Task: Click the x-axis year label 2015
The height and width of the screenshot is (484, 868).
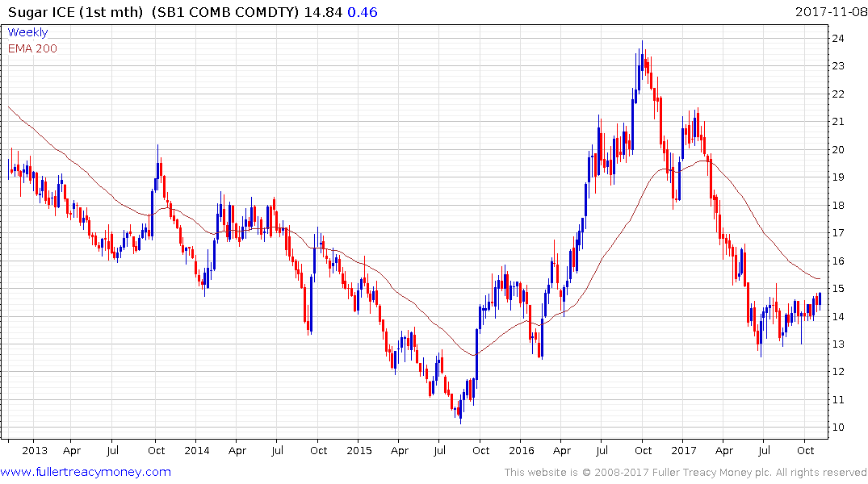Action: point(359,450)
